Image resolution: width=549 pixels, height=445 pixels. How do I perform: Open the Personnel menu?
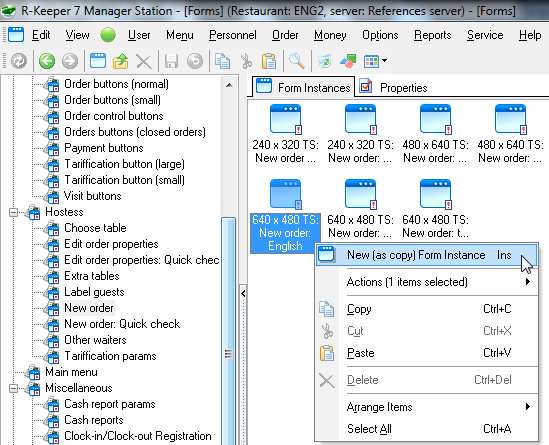coord(232,35)
